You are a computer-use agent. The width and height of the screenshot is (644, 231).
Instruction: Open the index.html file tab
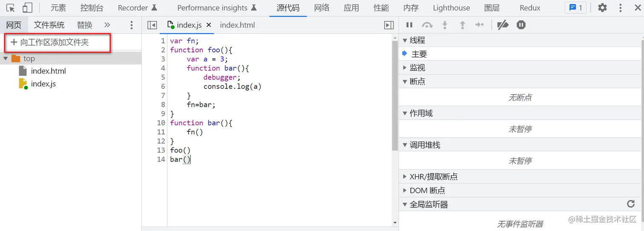click(x=237, y=25)
